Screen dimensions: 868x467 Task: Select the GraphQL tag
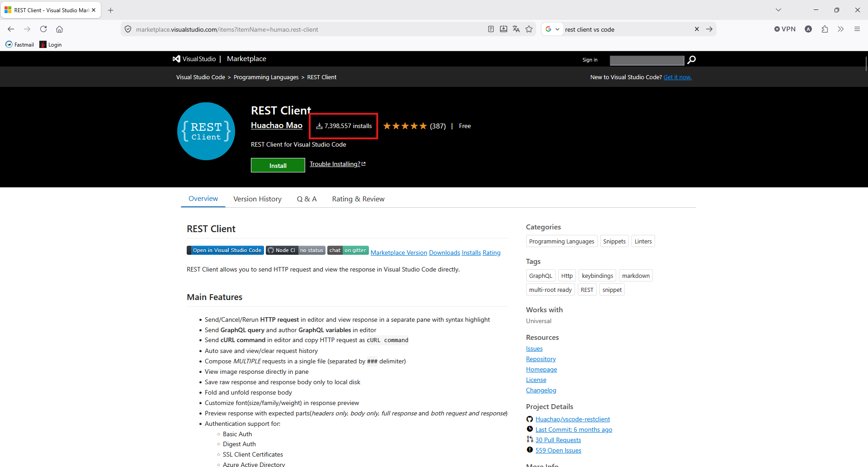541,276
